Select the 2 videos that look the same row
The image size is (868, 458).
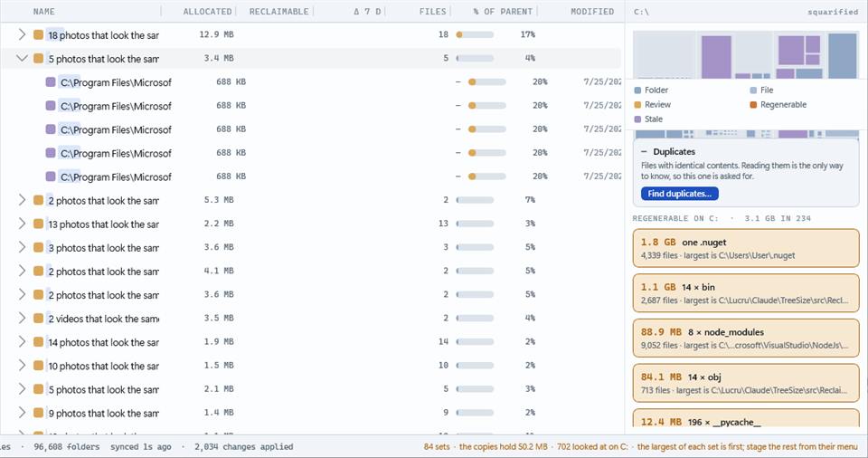tap(310, 319)
